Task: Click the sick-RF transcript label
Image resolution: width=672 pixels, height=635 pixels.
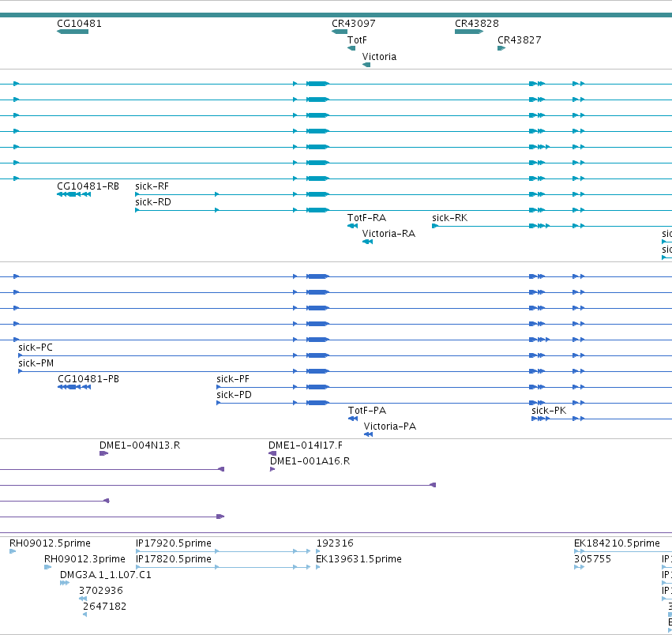Action: (x=152, y=186)
